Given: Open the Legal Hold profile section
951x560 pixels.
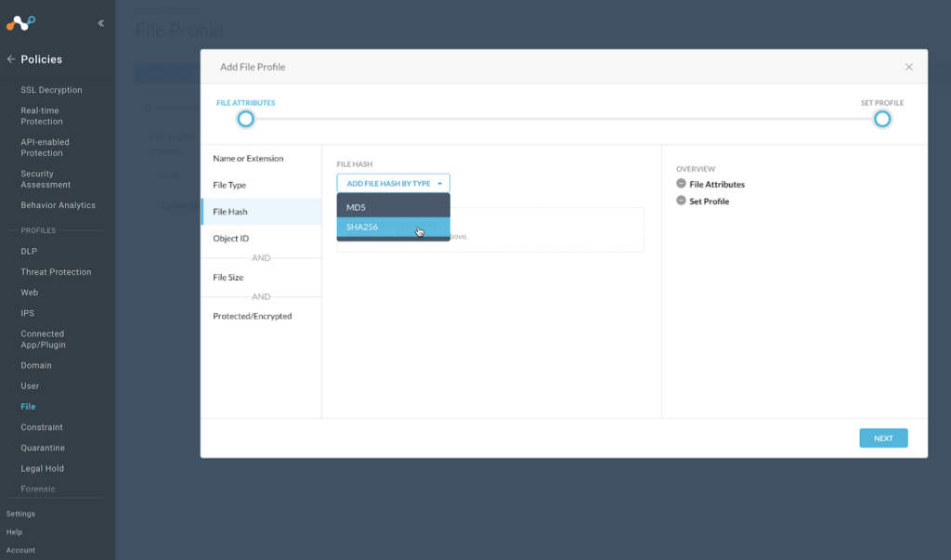Looking at the screenshot, I should click(43, 468).
